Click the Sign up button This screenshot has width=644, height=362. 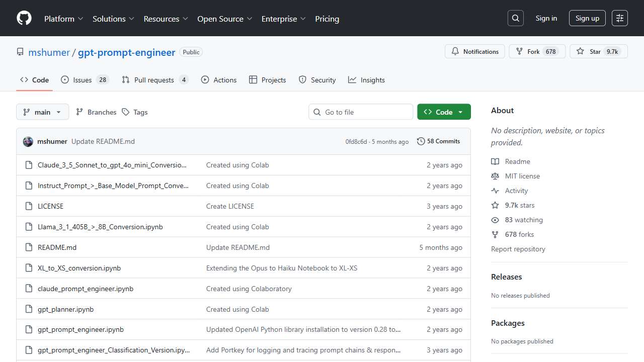[587, 18]
